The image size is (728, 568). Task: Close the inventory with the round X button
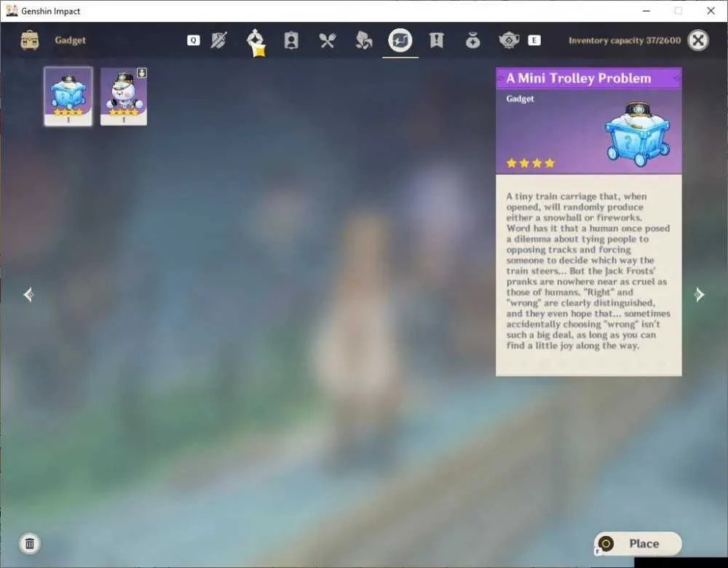click(x=698, y=40)
